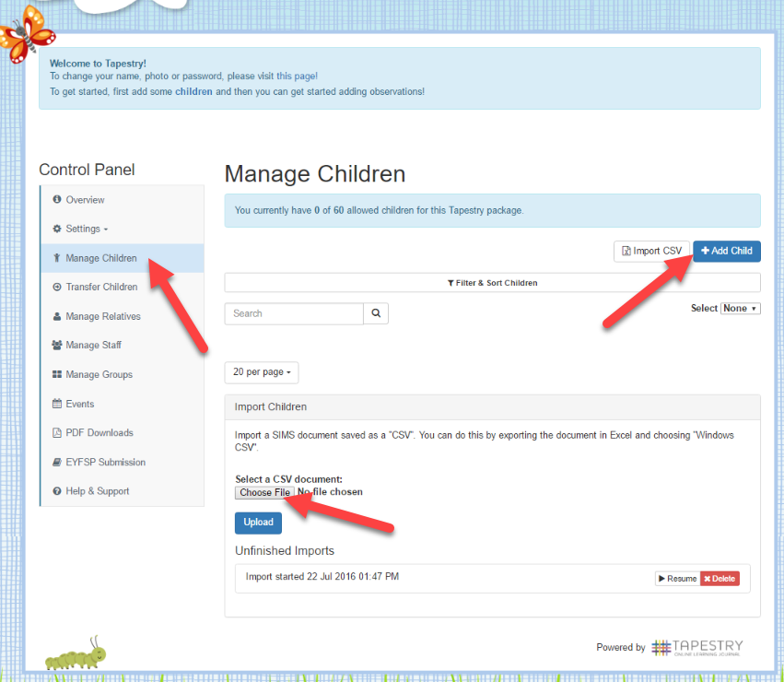Click the Import CSV button

point(651,252)
